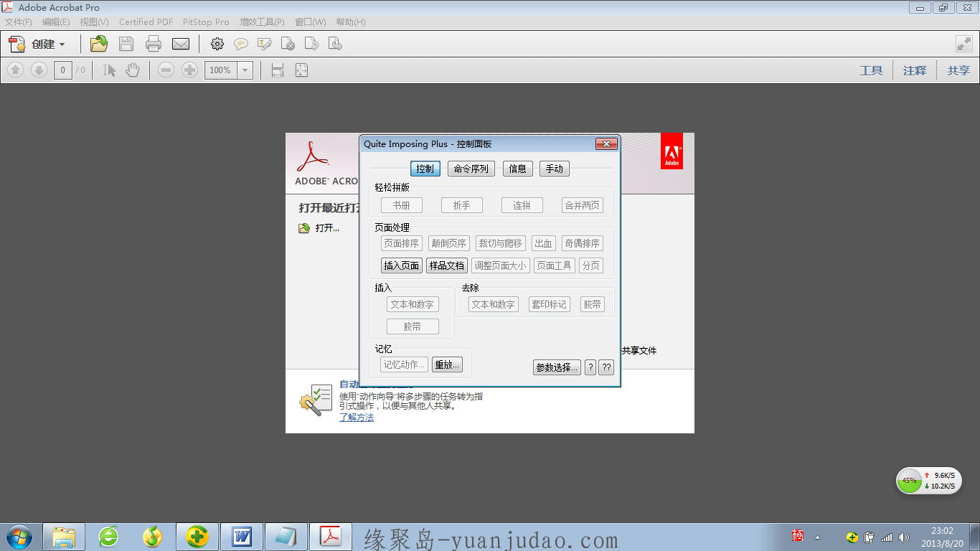Open the Certified PDF menu
The width and height of the screenshot is (980, 551).
click(x=146, y=22)
